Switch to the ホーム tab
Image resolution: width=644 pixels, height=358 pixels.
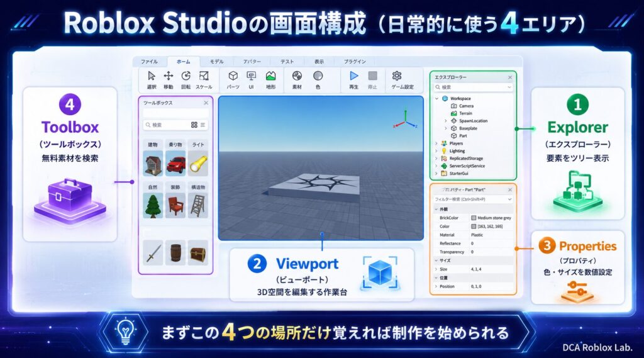coord(183,62)
